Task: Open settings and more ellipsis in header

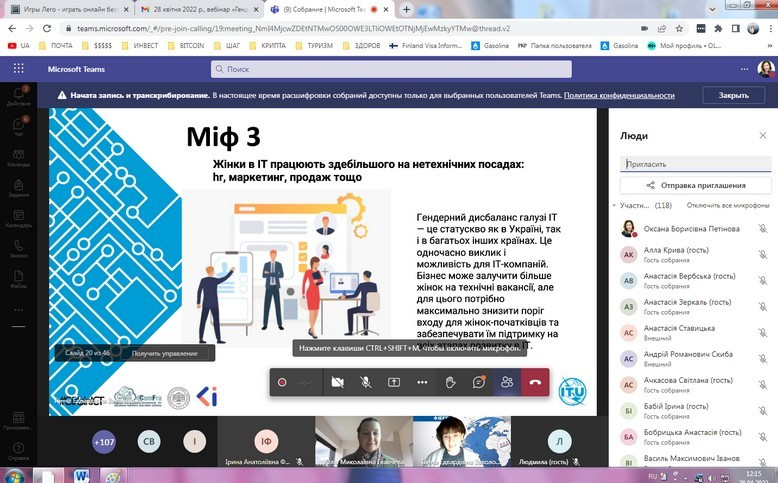Action: click(x=744, y=69)
